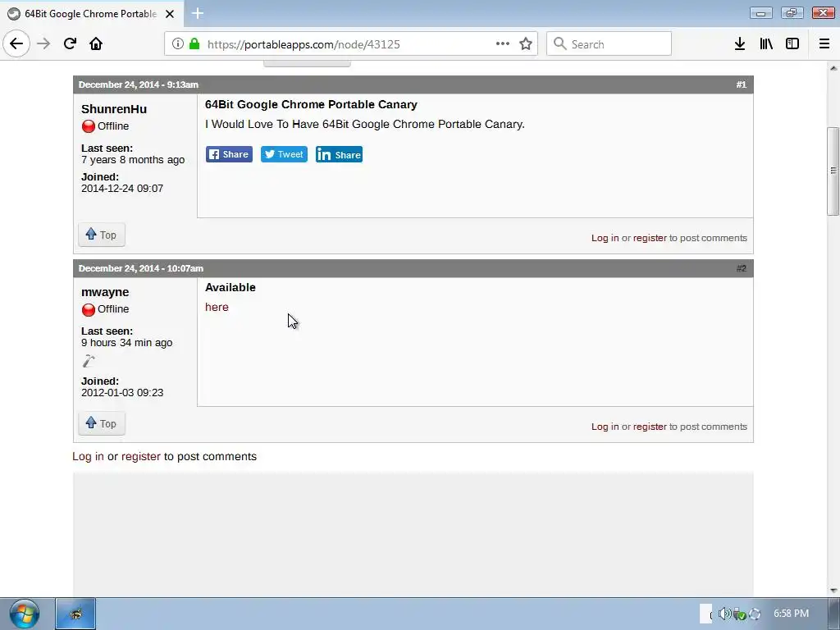Image resolution: width=840 pixels, height=630 pixels.
Task: Click the tray icon beside the clock
Action: click(755, 614)
